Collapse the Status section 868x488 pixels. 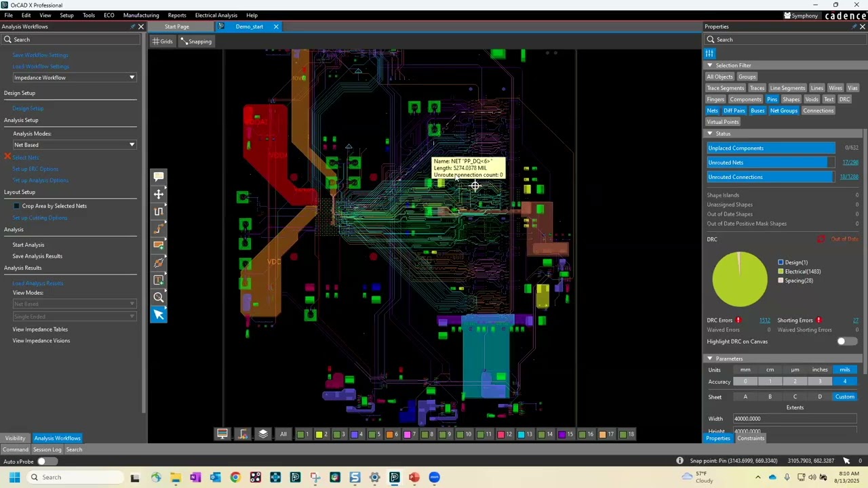coord(709,134)
